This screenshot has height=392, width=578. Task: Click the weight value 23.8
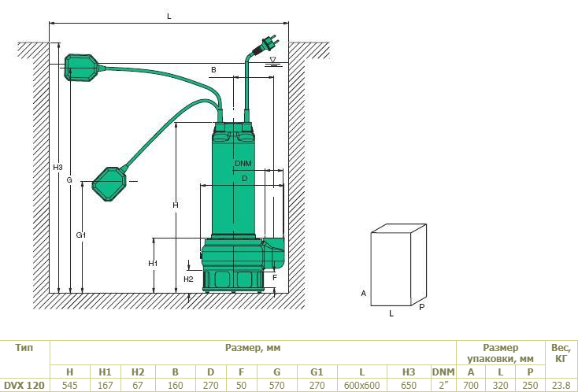(561, 385)
